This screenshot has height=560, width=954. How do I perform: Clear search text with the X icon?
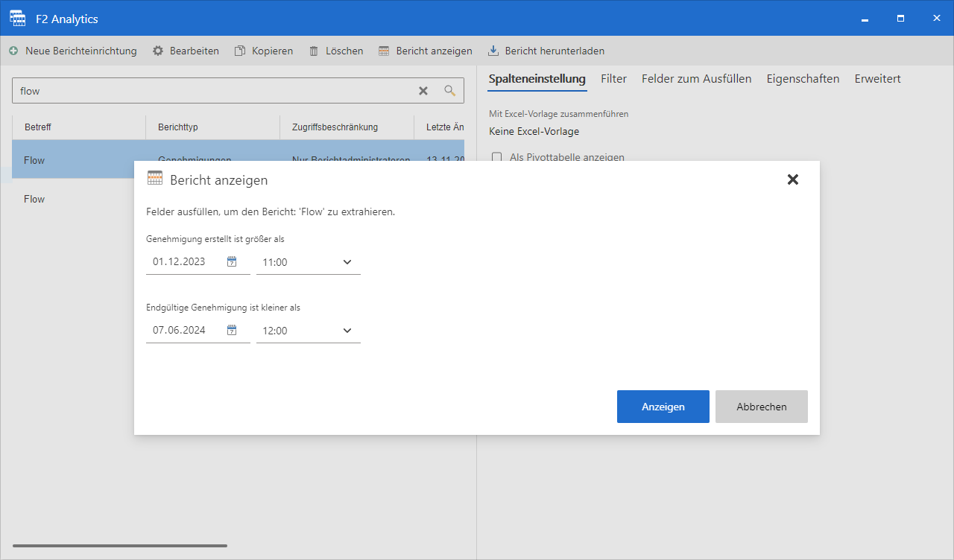(x=423, y=91)
